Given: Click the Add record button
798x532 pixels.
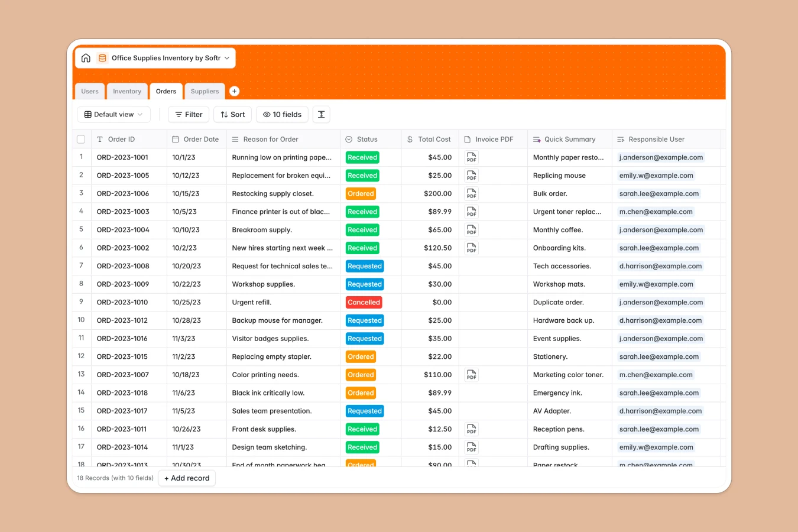Looking at the screenshot, I should 187,478.
